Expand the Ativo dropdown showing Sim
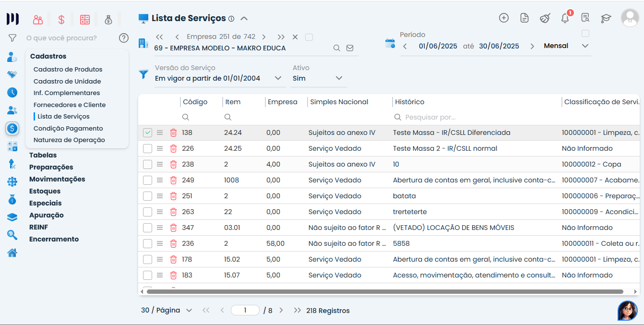The width and height of the screenshot is (644, 325). pyautogui.click(x=339, y=78)
